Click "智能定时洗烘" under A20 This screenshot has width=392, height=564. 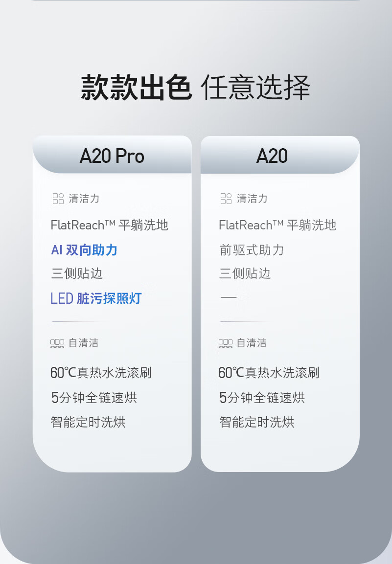point(256,422)
